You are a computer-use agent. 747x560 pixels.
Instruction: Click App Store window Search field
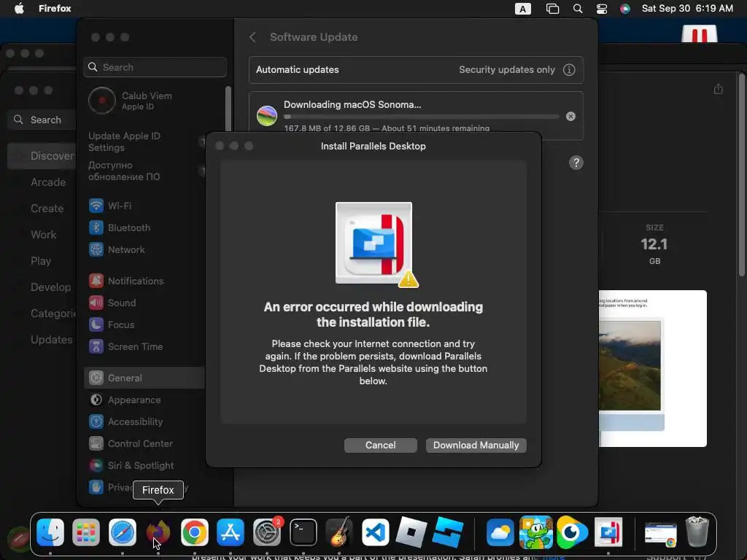43,120
